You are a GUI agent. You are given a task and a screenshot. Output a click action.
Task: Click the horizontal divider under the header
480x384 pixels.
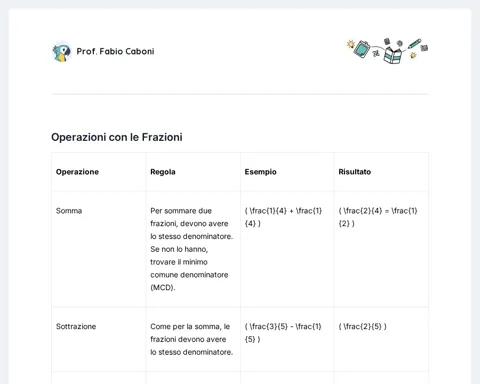pos(240,94)
